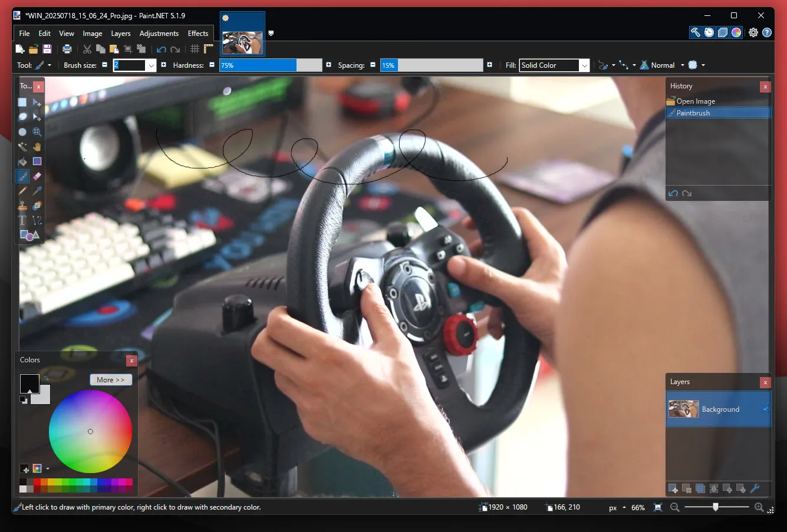The height and width of the screenshot is (532, 787).
Task: Switch to the Clone Stamp tool
Action: [22, 205]
